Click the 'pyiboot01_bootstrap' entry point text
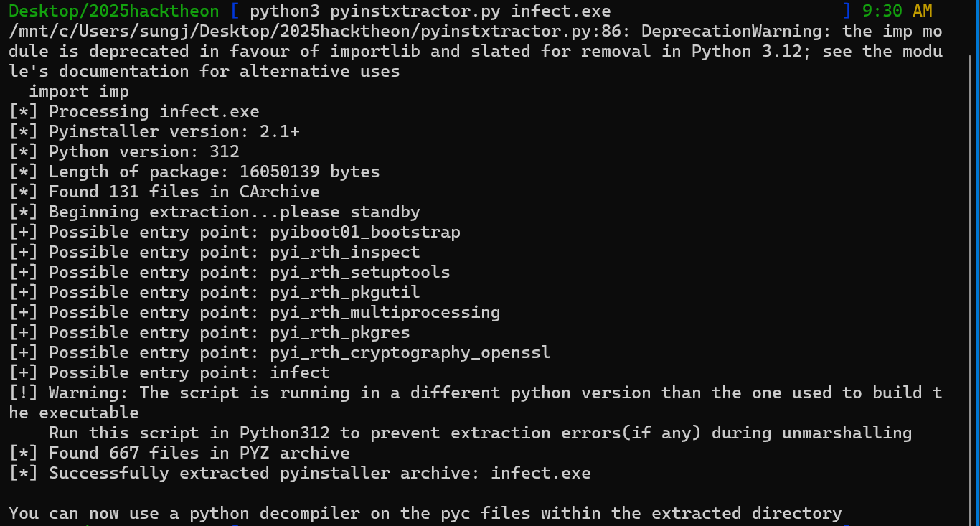Screen dimensions: 980x526 [x=365, y=233]
